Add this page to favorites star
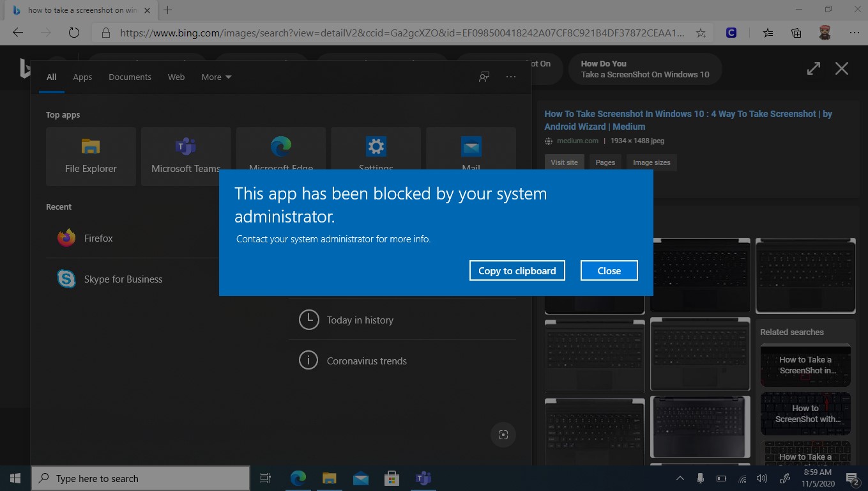This screenshot has width=868, height=491. 701,33
